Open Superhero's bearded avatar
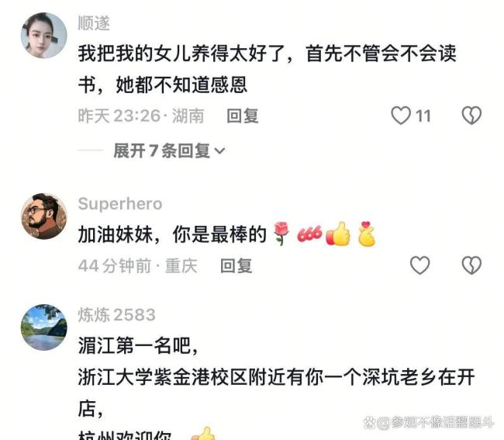 (x=44, y=217)
